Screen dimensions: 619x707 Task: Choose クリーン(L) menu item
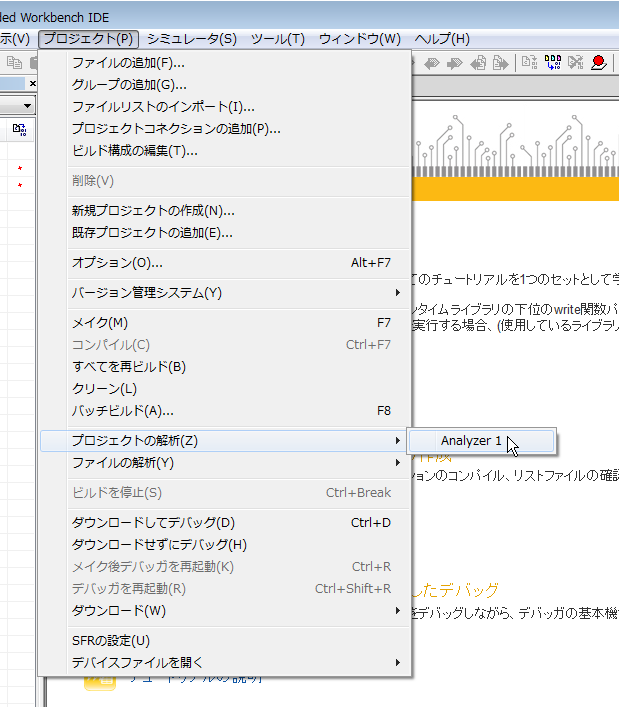coord(225,389)
